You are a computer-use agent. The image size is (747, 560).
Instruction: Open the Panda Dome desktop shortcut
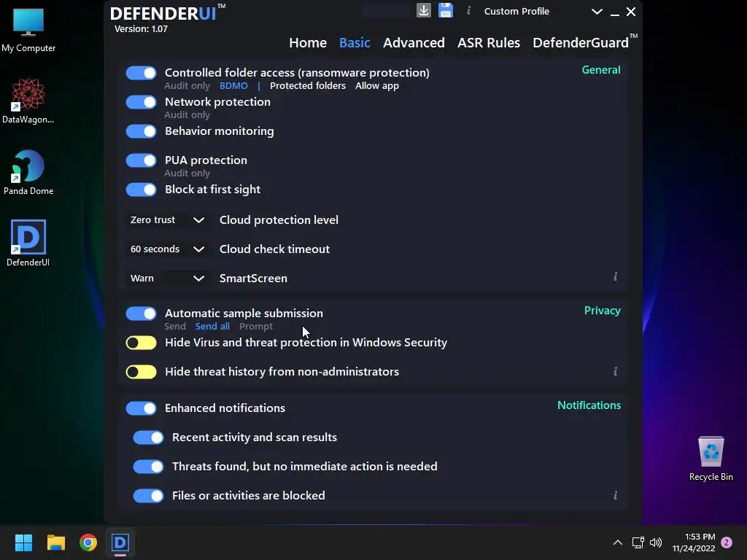[28, 172]
